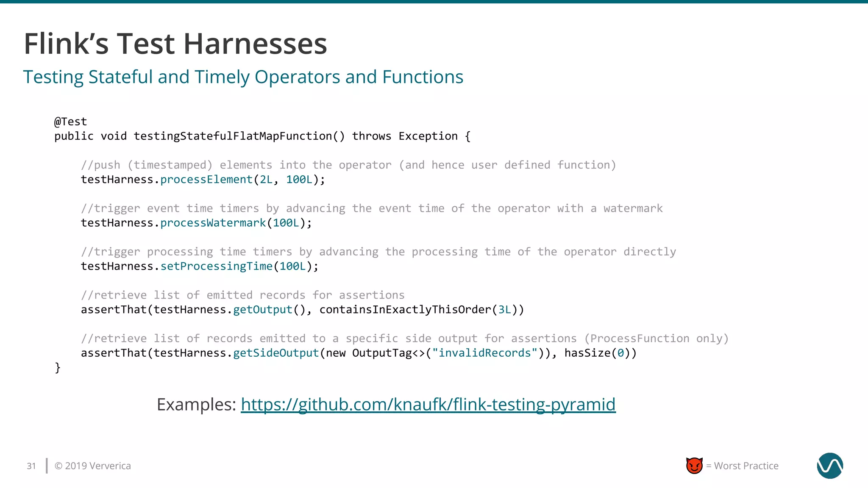Click the processWatermark method call
Image resolution: width=868 pixels, height=488 pixels.
click(x=213, y=223)
